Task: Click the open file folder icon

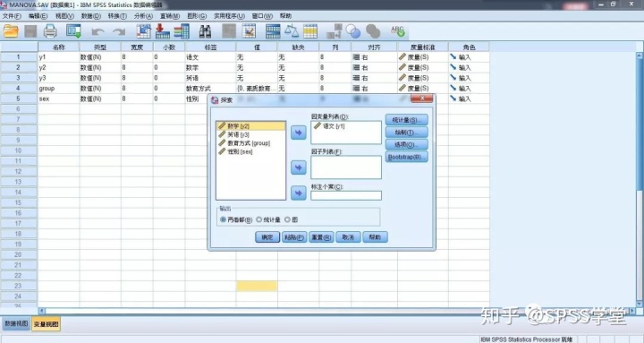Action: [x=11, y=31]
